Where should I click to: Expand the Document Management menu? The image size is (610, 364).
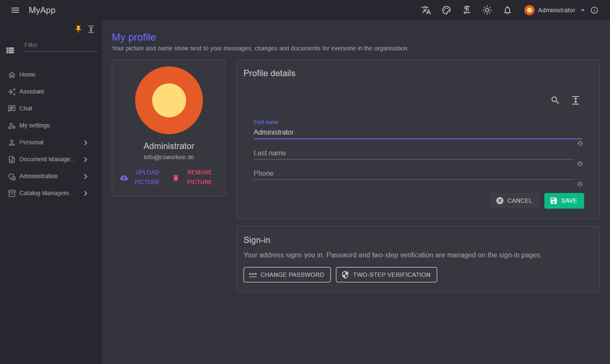pos(86,160)
